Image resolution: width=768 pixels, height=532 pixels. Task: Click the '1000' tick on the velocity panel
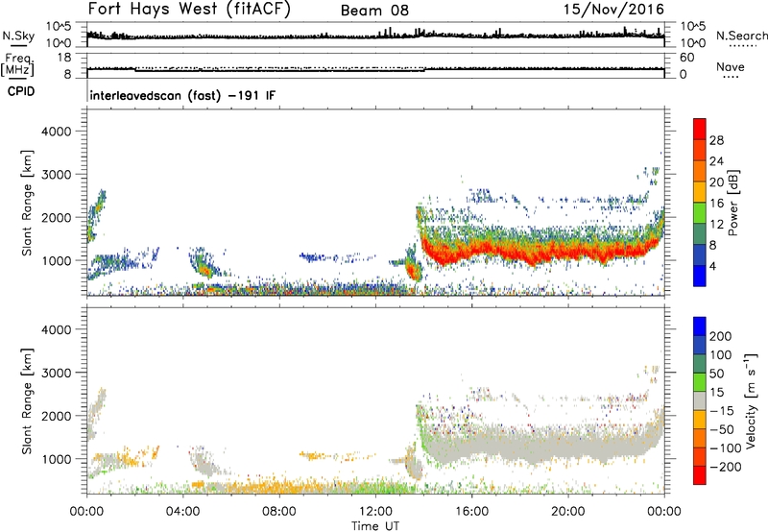(57, 459)
